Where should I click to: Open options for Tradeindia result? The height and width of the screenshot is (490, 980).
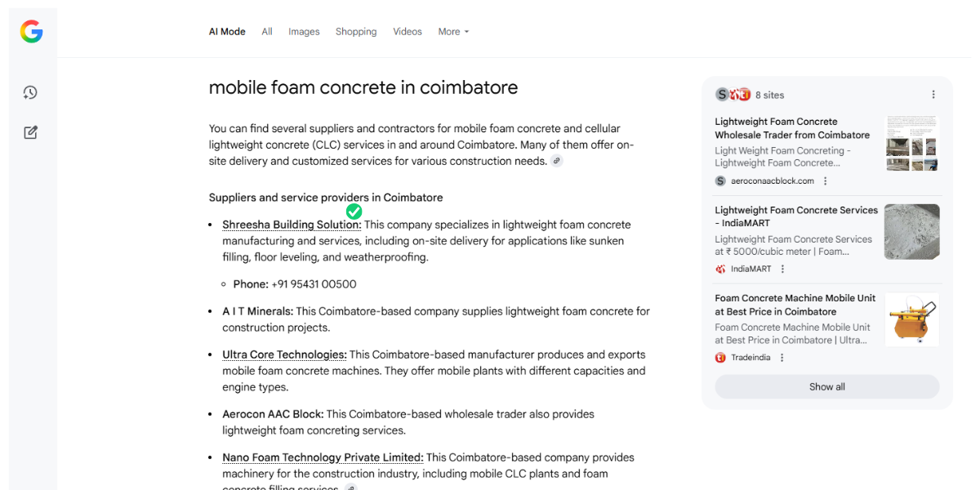coord(782,358)
